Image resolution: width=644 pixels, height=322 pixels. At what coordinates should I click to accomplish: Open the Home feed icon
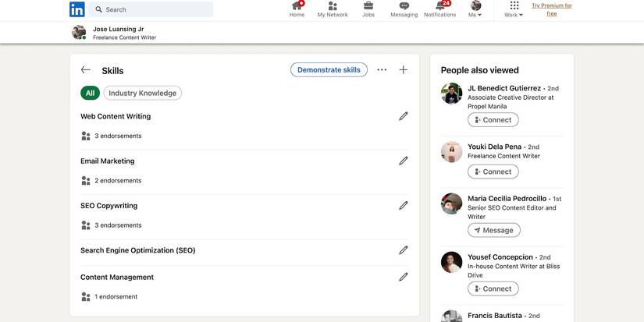click(297, 5)
